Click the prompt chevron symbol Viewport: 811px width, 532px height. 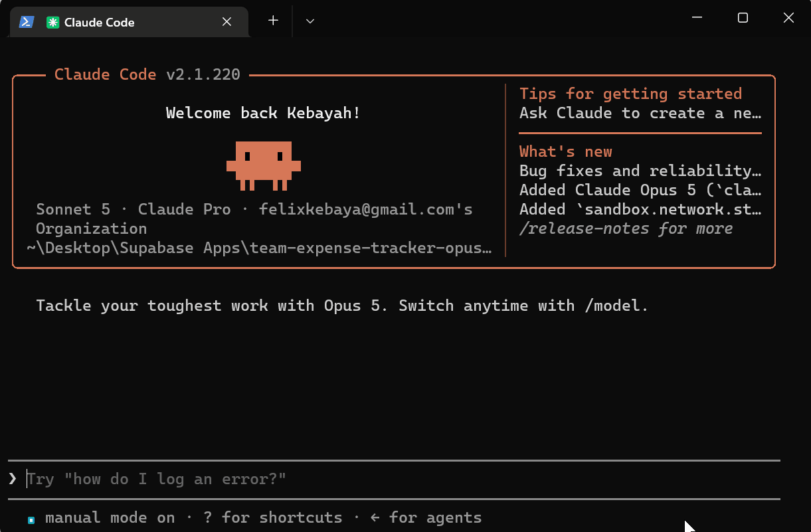pyautogui.click(x=13, y=479)
